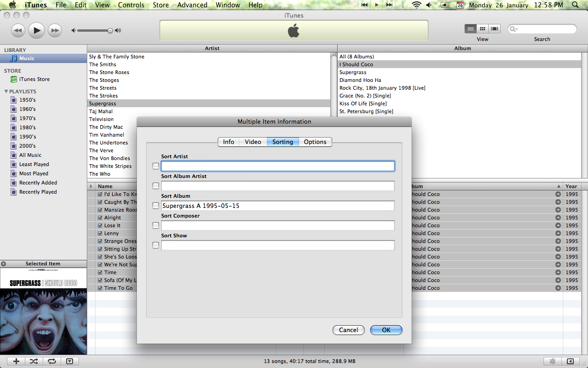The width and height of the screenshot is (588, 368).
Task: Open the File menu
Action: coord(61,5)
